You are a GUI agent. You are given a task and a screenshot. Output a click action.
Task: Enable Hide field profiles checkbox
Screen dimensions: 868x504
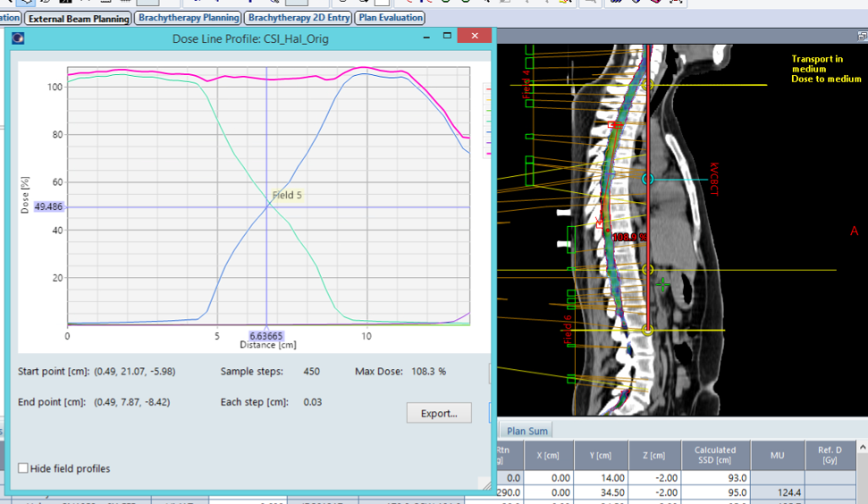pos(23,468)
